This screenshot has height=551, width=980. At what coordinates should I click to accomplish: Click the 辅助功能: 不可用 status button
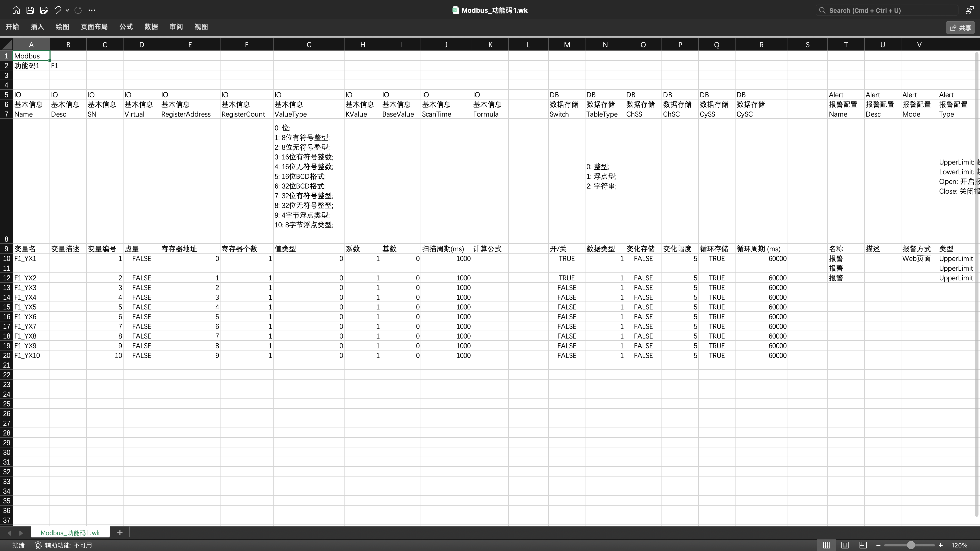point(64,545)
